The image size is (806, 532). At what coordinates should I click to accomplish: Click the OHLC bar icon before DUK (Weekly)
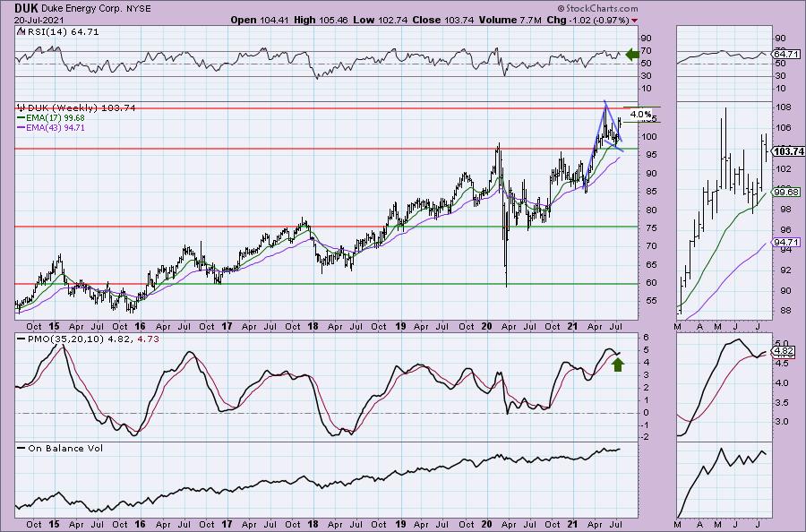tap(21, 107)
